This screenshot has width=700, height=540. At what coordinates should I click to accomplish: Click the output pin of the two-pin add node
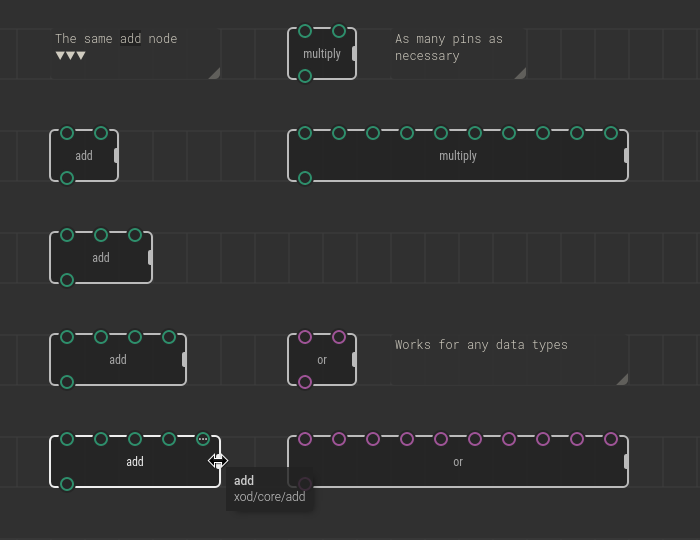(x=67, y=178)
